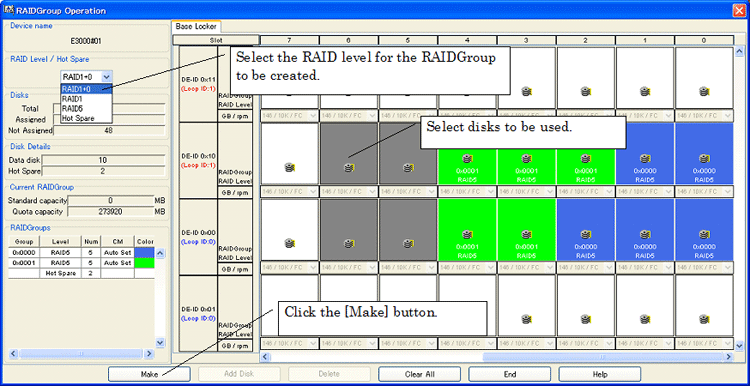Screen dimensions: 750x386
Task: Click disk in slot 1 of DE-ID 0x01
Action: pyautogui.click(x=644, y=305)
